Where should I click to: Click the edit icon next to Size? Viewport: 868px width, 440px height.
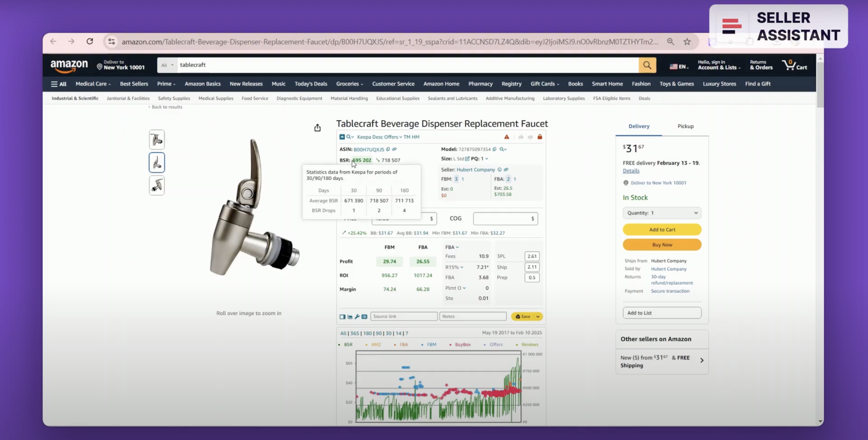467,159
